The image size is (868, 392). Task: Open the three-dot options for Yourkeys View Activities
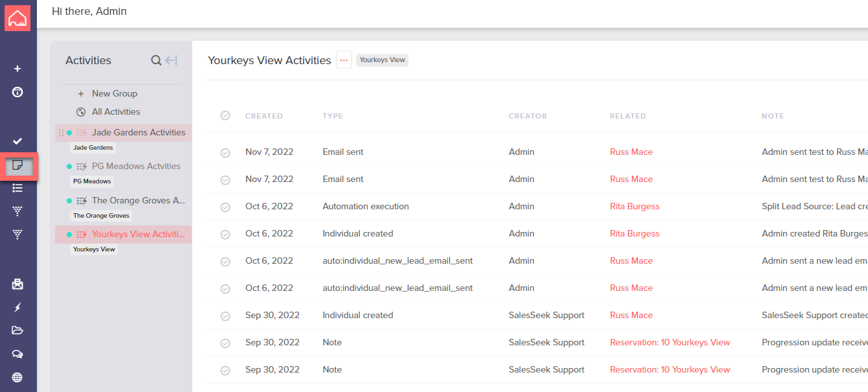(344, 60)
